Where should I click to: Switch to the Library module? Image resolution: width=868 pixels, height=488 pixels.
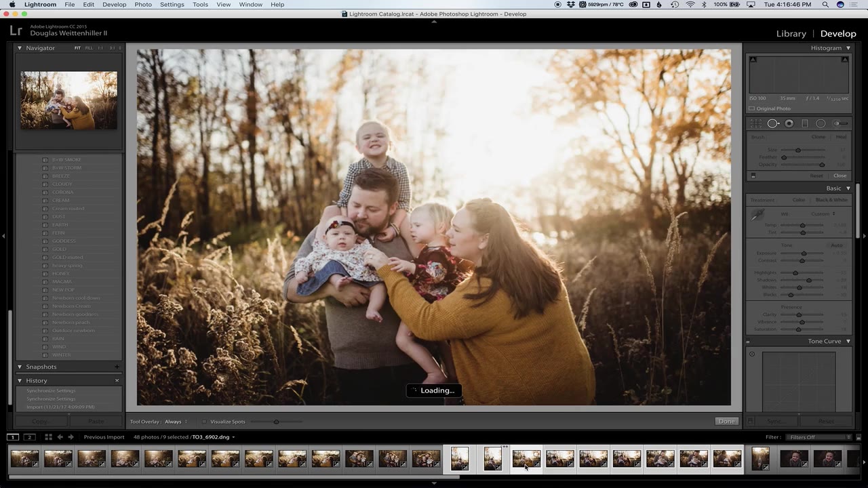(791, 34)
